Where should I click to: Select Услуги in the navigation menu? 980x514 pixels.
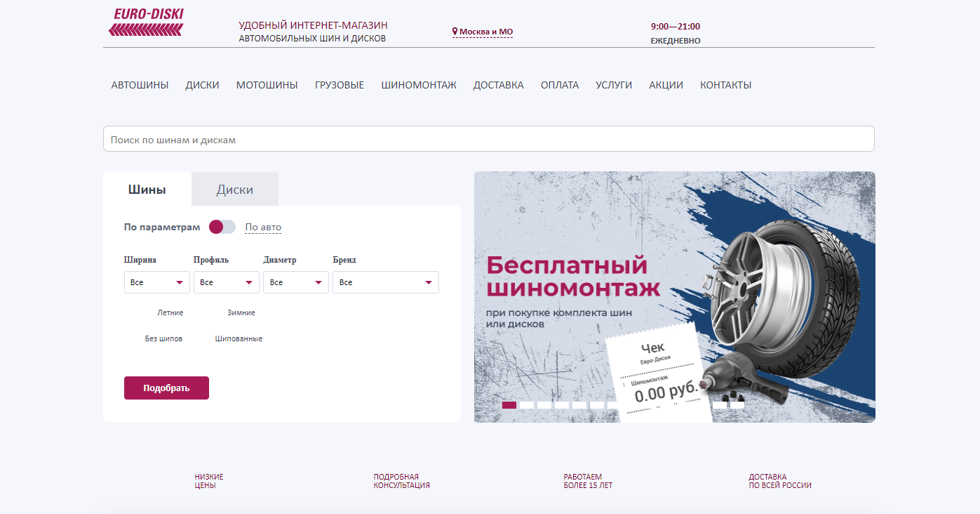614,85
